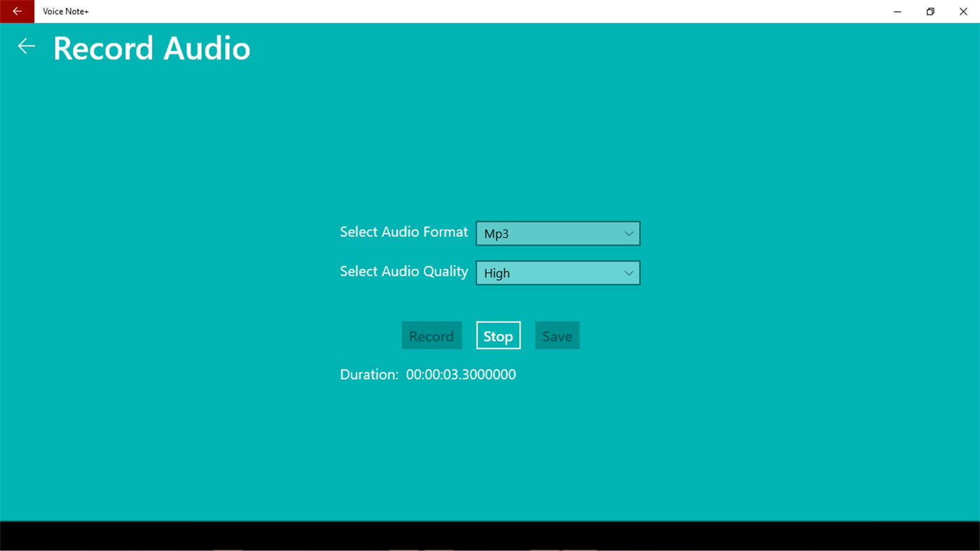Open the Select Audio Quality dropdown
The image size is (980, 551).
558,272
